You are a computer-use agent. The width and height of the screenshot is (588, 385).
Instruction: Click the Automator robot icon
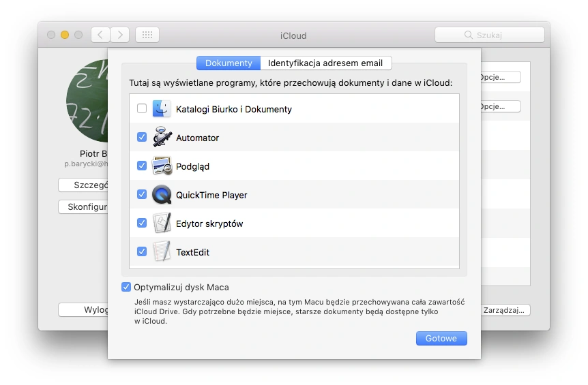[162, 137]
